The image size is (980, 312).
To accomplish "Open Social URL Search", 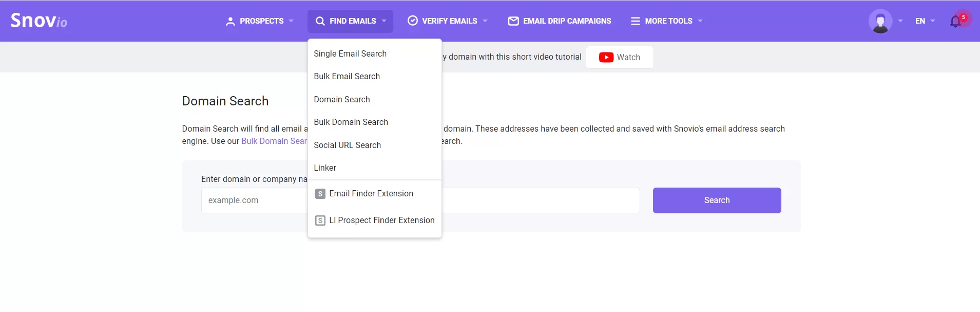I will 348,145.
